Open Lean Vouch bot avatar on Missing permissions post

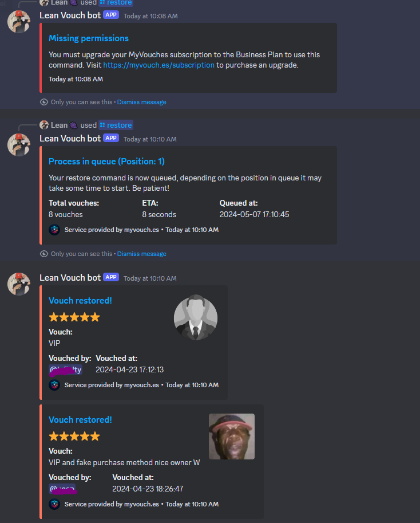click(19, 21)
